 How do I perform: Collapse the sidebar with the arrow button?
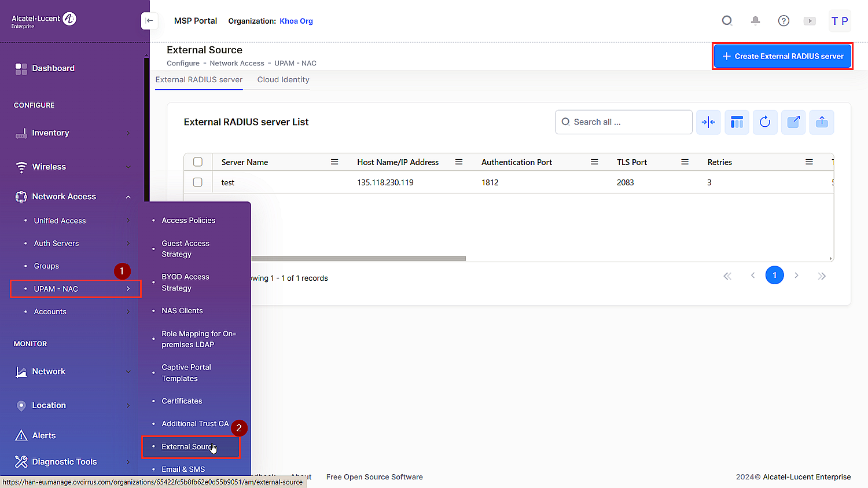(x=149, y=21)
